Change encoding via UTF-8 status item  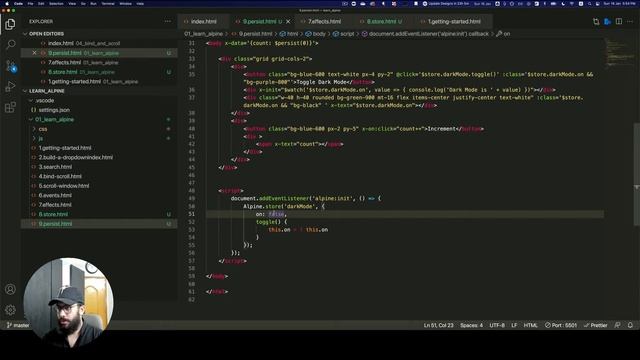point(497,325)
